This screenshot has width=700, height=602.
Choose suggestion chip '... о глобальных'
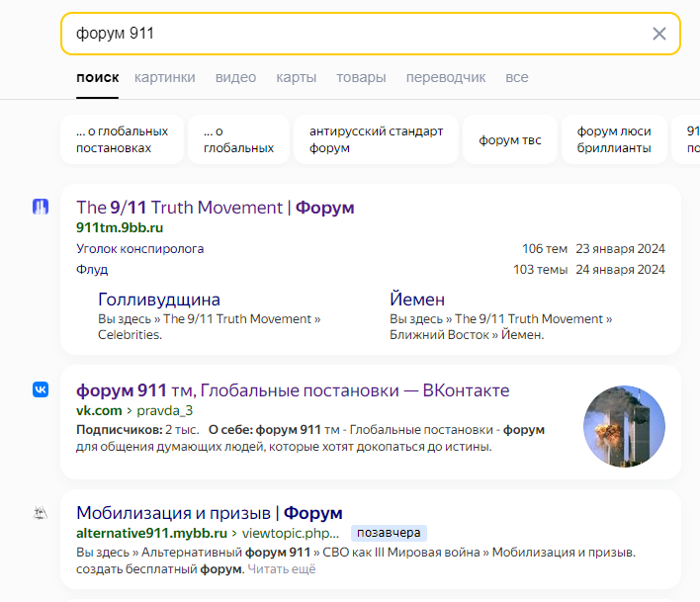[238, 139]
